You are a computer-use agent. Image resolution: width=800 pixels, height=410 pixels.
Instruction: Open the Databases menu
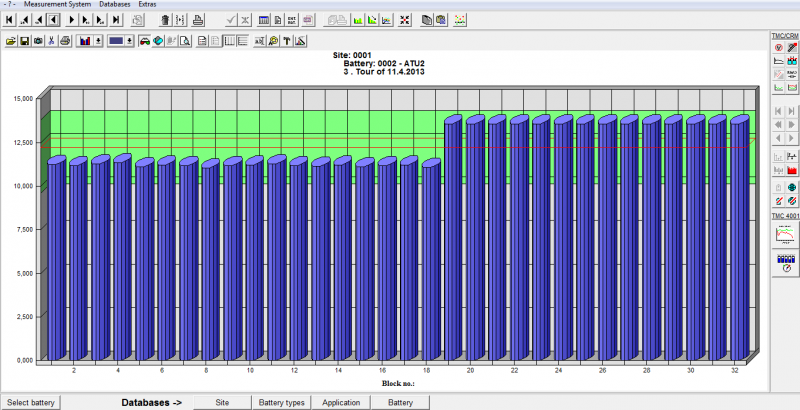coord(114,5)
